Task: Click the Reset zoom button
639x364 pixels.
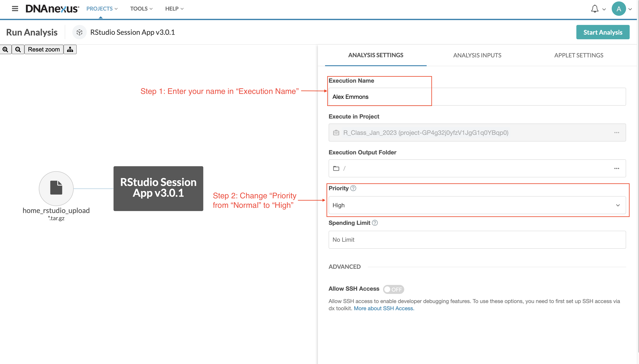Action: click(x=44, y=49)
